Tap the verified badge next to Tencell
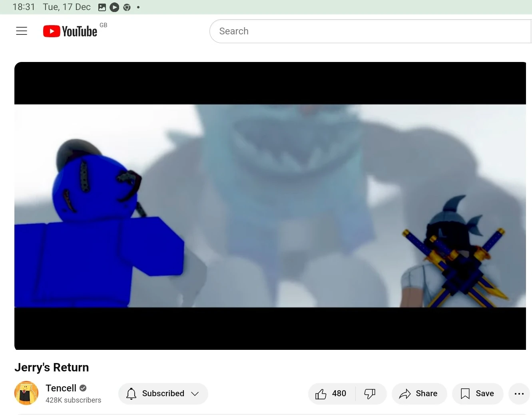 click(x=82, y=388)
